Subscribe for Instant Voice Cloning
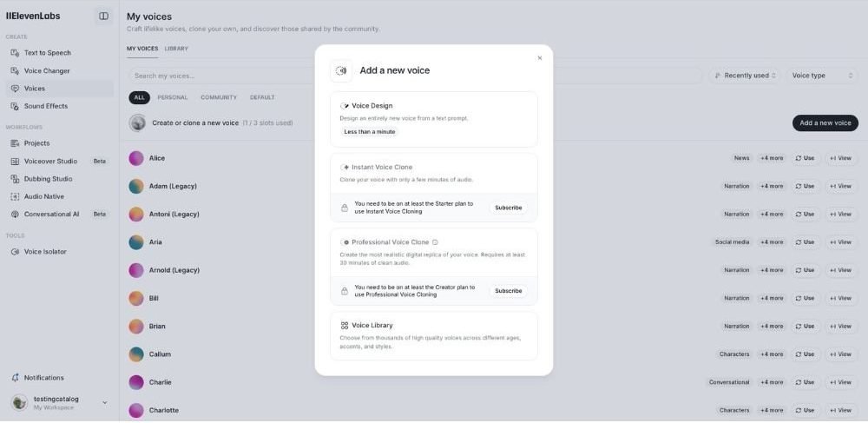Viewport: 868px width, 423px height. (x=508, y=208)
